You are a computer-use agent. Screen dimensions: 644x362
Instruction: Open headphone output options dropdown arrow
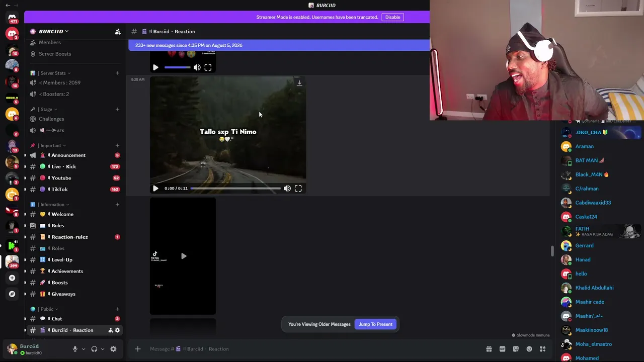click(x=103, y=349)
